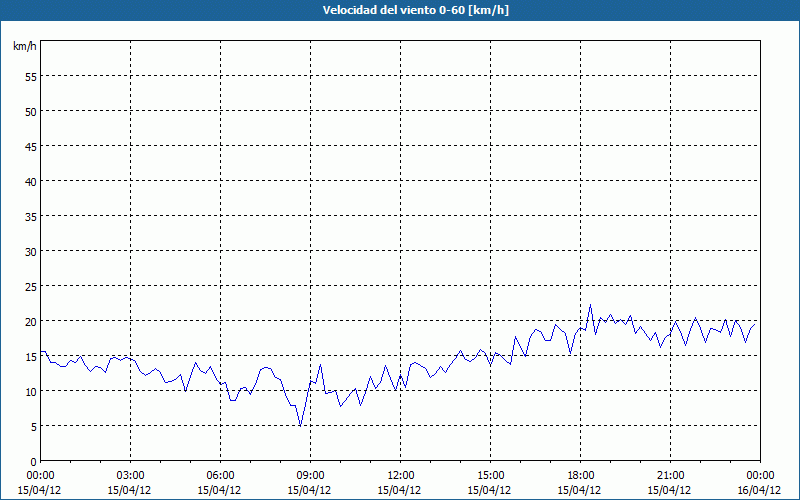Screen dimensions: 800x500
Task: Click the 03:00 time axis label
Action: (x=130, y=476)
